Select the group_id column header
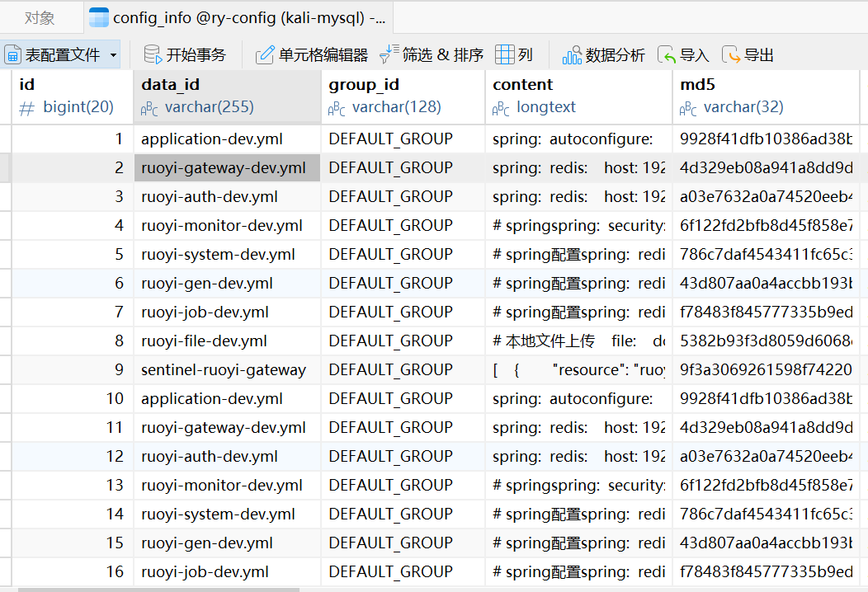 (x=403, y=96)
